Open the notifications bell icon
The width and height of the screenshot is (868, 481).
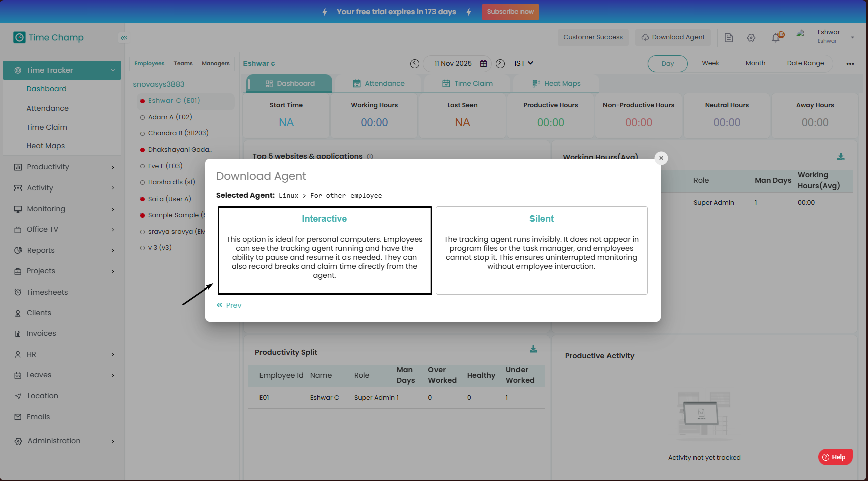click(776, 38)
